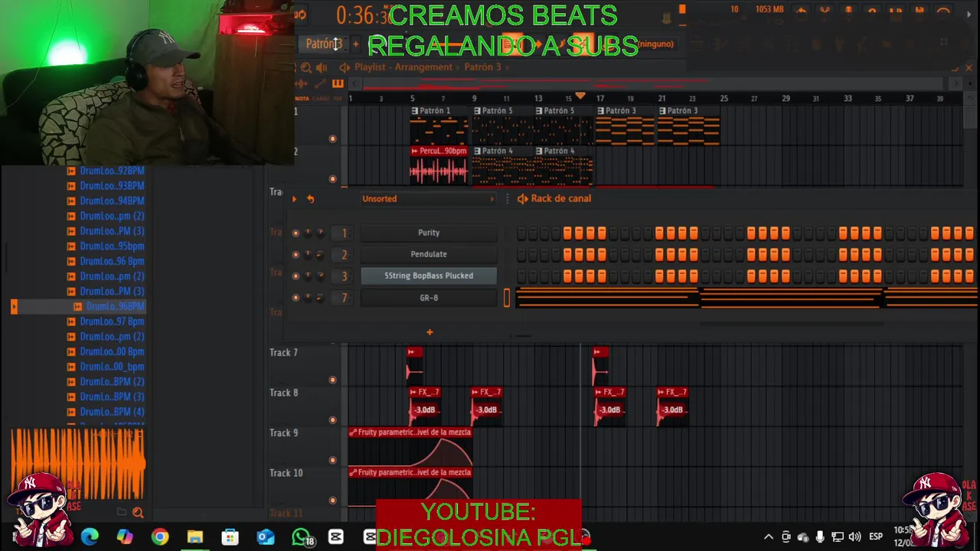Viewport: 980px width, 551px height.
Task: Open mixer track selector 1 for Purity
Action: (344, 233)
